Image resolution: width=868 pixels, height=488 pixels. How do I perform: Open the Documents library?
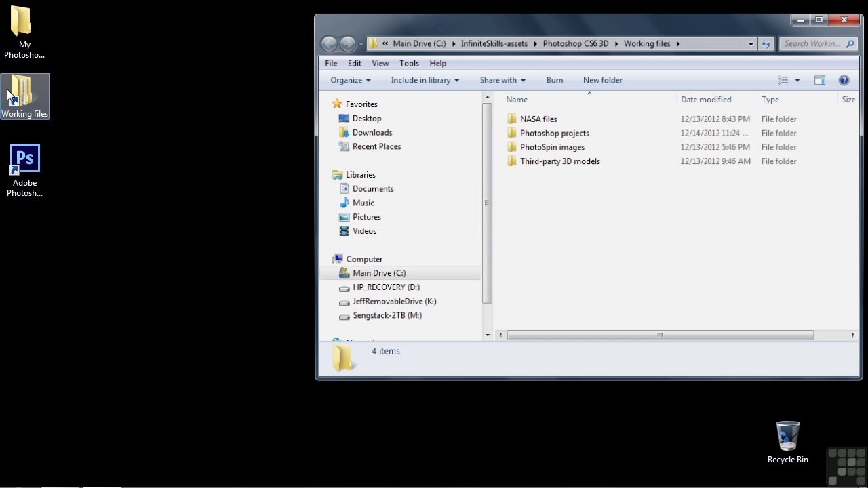click(x=373, y=189)
